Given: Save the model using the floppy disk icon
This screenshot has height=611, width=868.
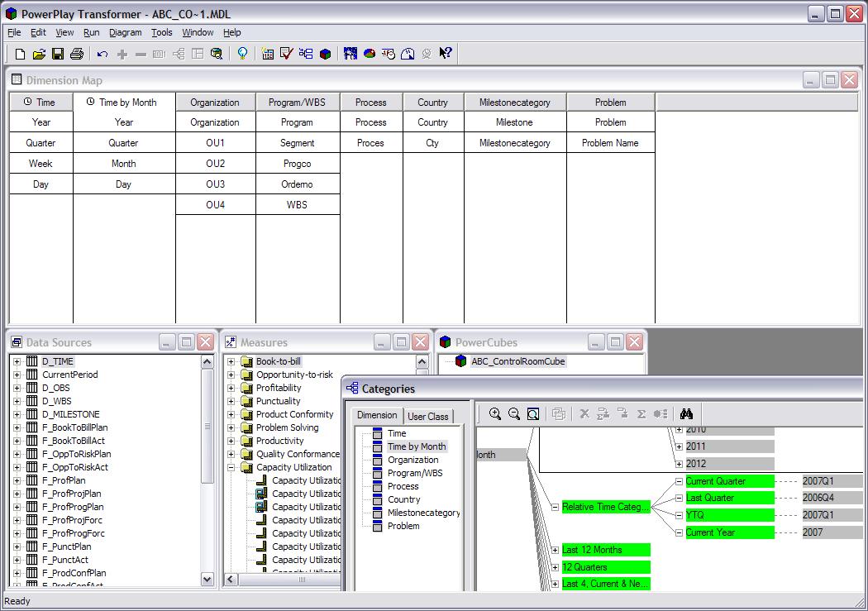Looking at the screenshot, I should coord(58,54).
